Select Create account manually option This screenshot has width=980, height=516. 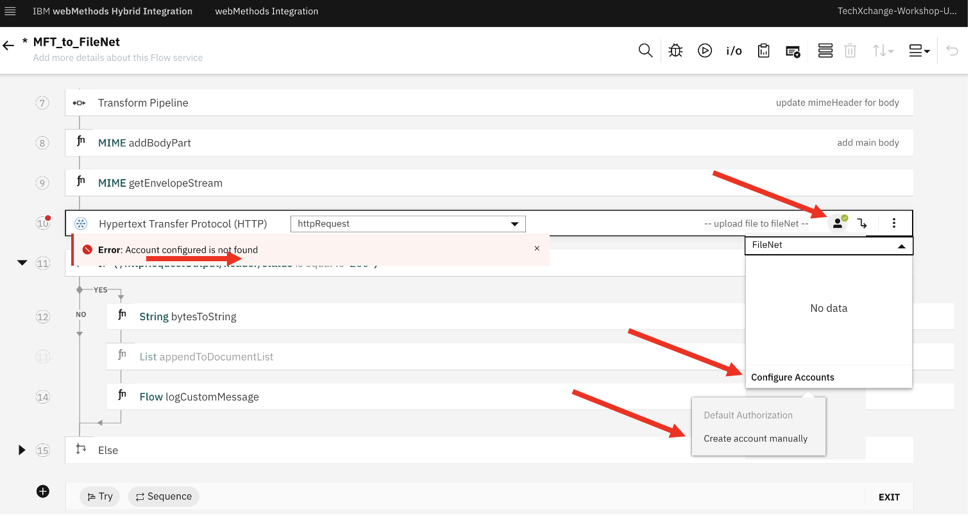pos(756,438)
